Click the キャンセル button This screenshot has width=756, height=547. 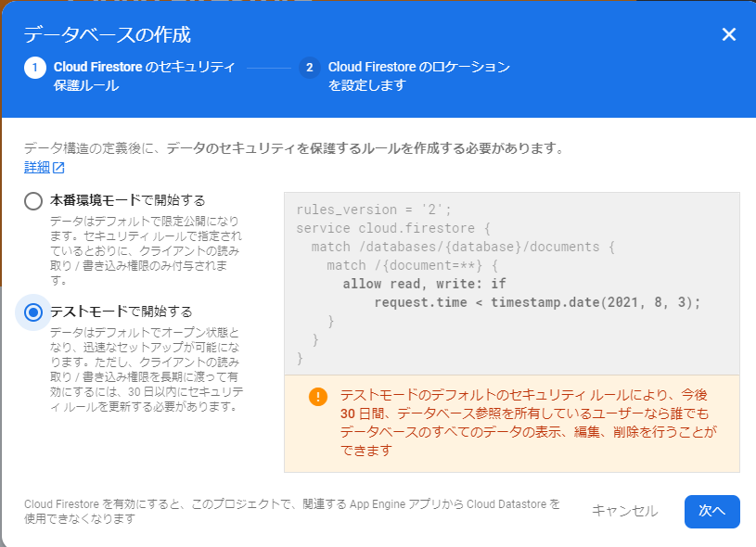(x=624, y=511)
